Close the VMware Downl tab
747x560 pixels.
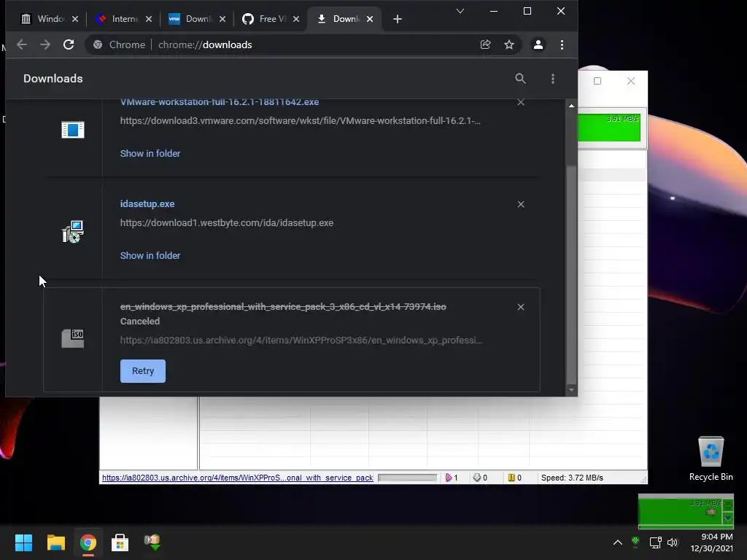(x=222, y=19)
